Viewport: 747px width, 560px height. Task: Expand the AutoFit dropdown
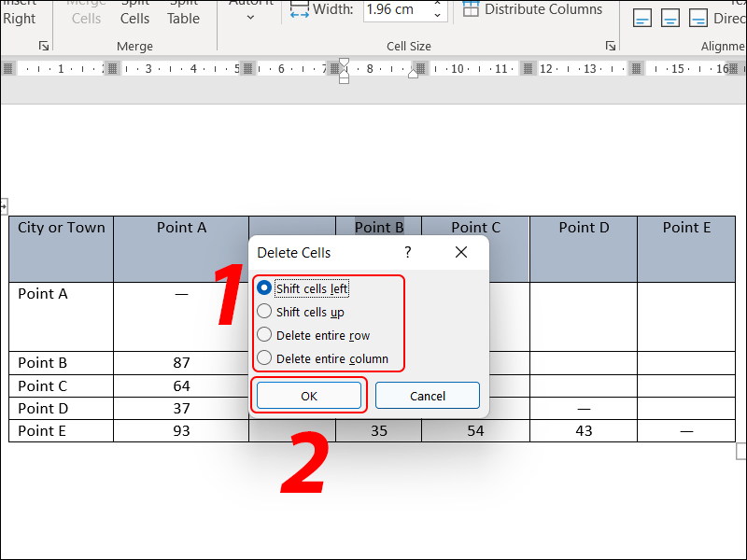pyautogui.click(x=250, y=17)
